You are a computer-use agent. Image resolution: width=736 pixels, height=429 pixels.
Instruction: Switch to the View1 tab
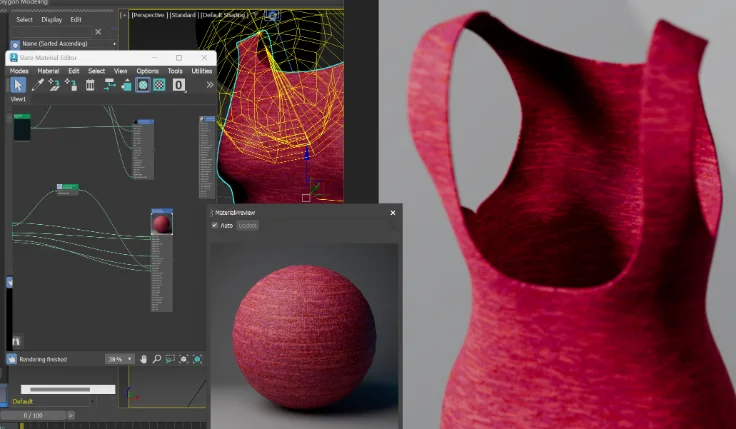tap(18, 99)
